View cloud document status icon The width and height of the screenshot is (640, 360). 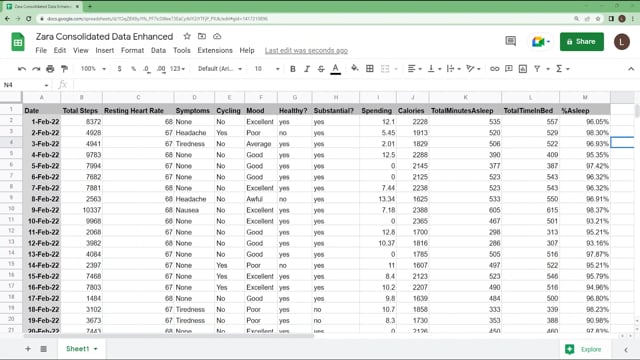pyautogui.click(x=217, y=36)
